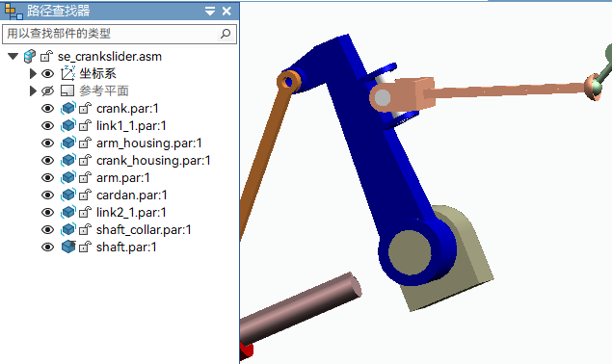Click the assembly icon beside se_crankslider.asm
The height and width of the screenshot is (364, 612).
30,56
